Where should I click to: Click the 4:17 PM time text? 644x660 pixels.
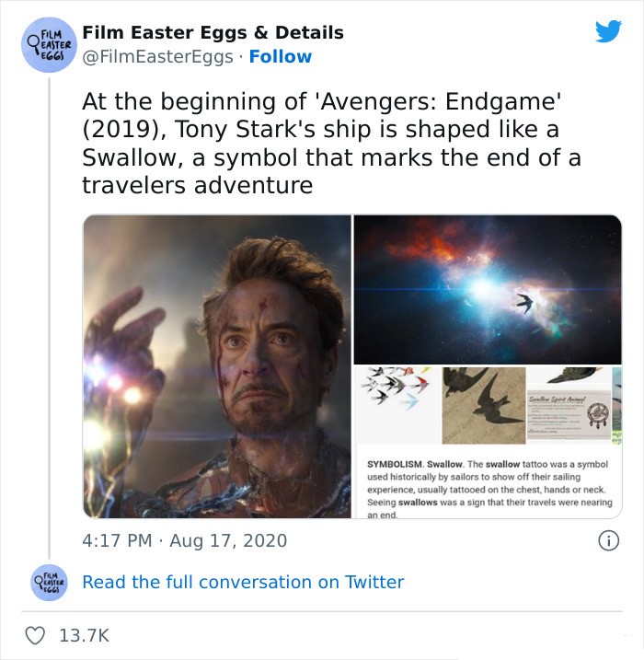[x=117, y=540]
